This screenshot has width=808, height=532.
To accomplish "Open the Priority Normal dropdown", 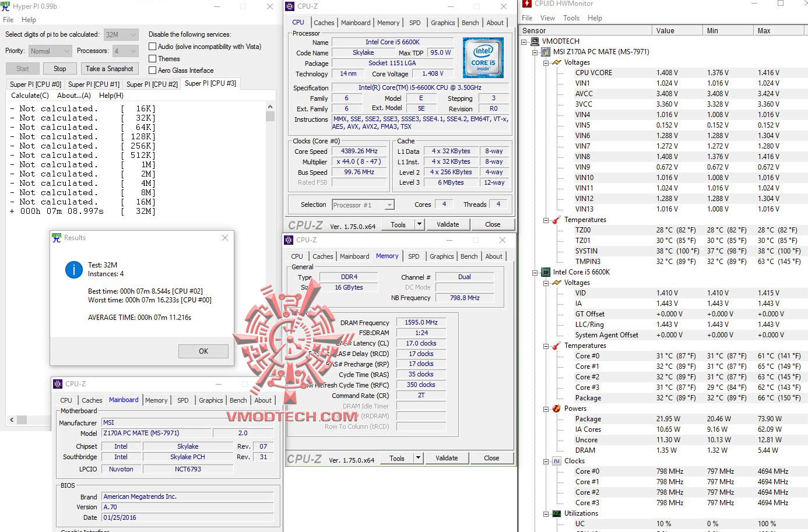I will [50, 51].
